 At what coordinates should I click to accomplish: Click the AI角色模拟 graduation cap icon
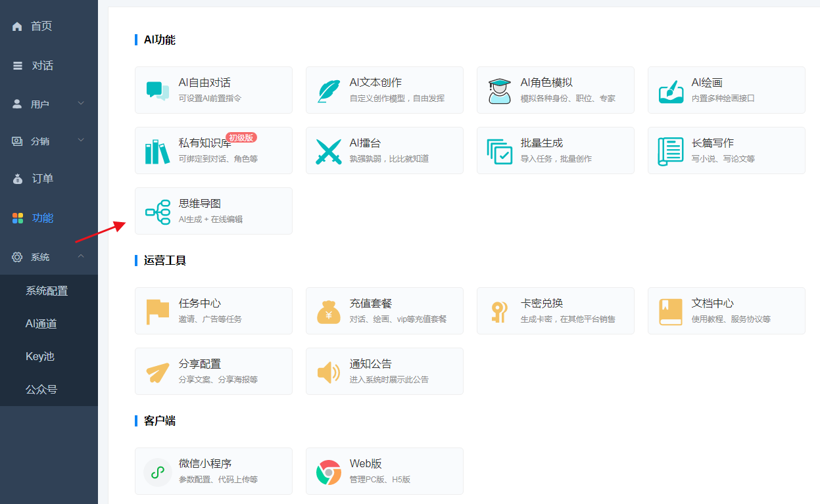500,89
